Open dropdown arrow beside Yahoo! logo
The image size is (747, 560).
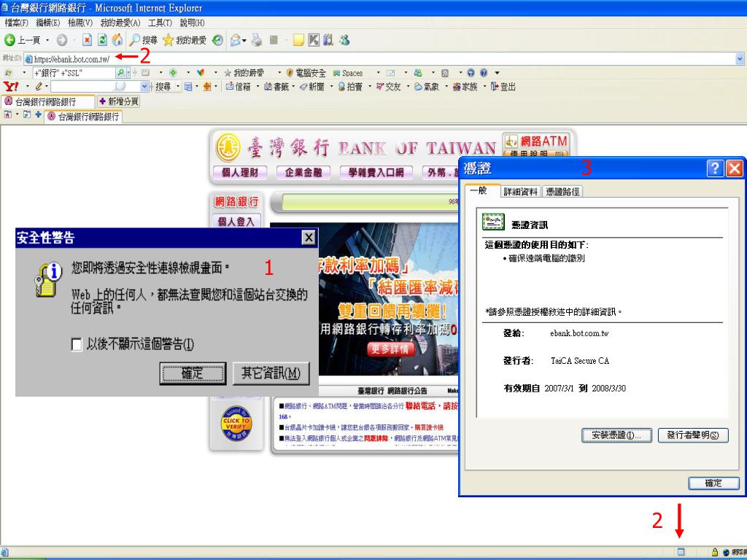click(27, 87)
